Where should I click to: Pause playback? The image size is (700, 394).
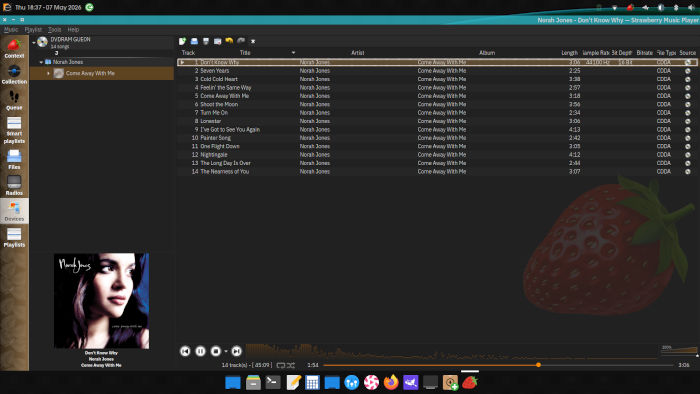200,351
